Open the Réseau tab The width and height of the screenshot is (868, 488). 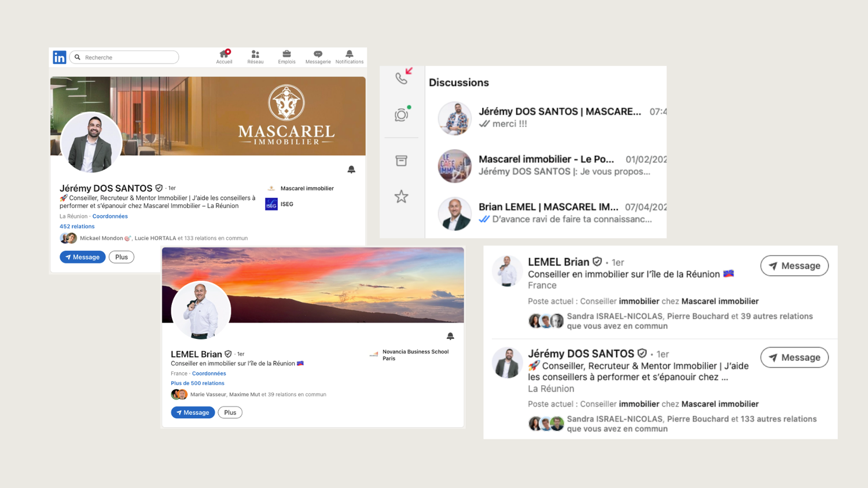pyautogui.click(x=255, y=57)
